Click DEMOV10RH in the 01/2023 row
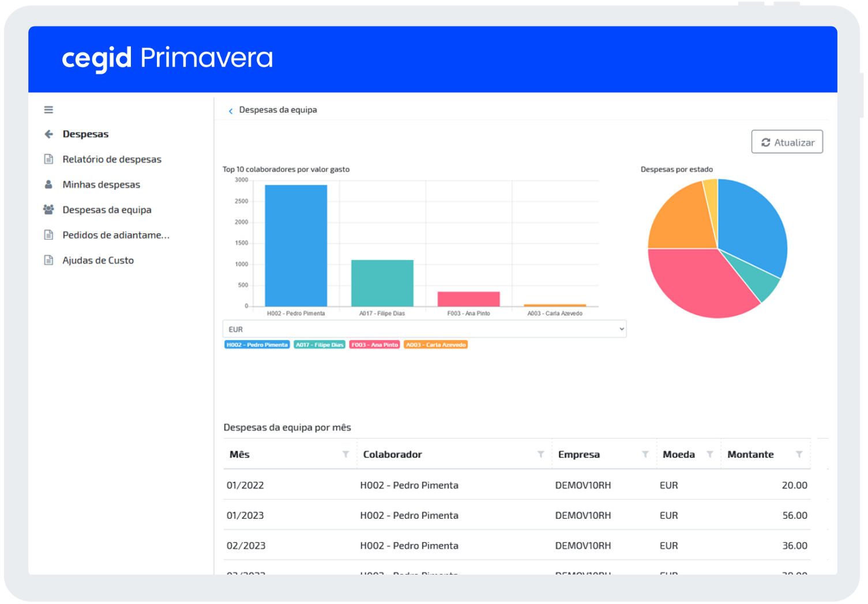 (x=583, y=515)
